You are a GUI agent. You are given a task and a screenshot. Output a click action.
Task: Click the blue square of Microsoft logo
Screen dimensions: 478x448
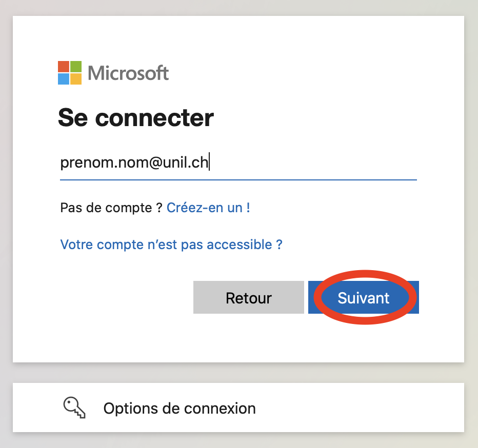[x=64, y=79]
